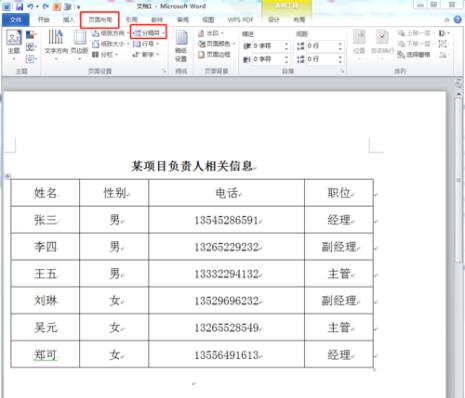Open the 主题 (Themes) gallery button
465x398 pixels.
click(14, 46)
